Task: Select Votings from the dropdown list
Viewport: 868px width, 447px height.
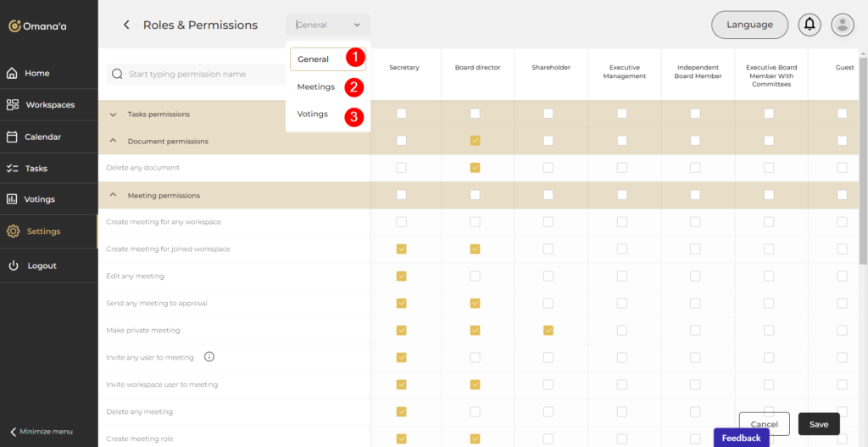Action: (313, 114)
